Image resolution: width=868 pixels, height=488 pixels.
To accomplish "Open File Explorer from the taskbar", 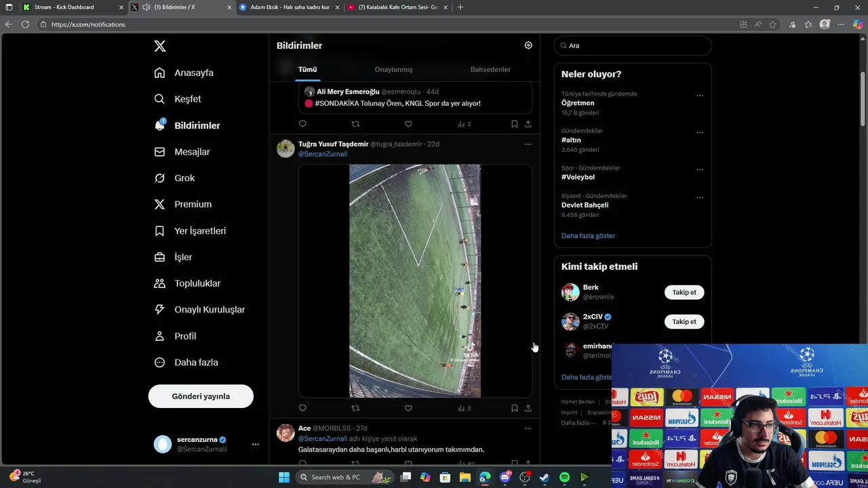I will click(x=465, y=477).
